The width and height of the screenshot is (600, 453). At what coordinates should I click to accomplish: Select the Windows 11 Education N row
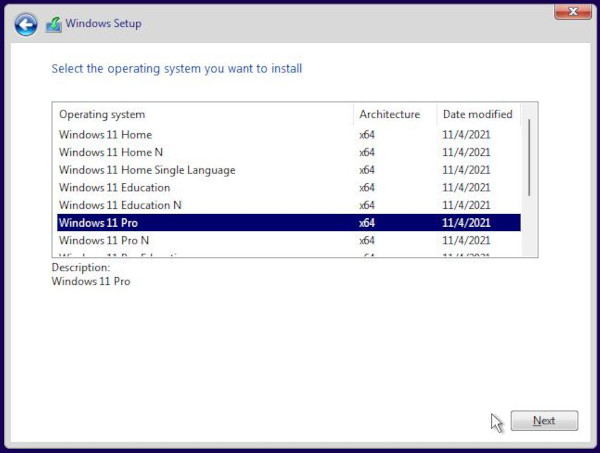120,205
